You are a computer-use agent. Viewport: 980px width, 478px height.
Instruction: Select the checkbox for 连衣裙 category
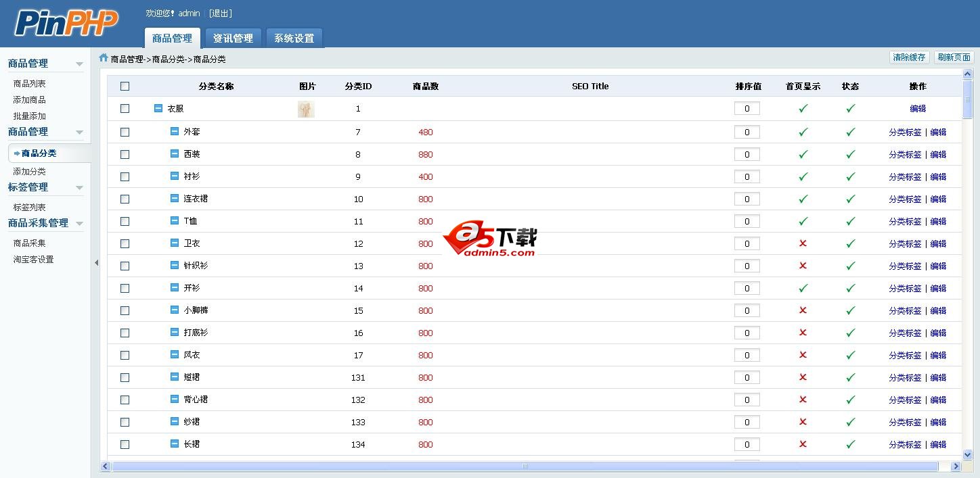click(x=125, y=199)
